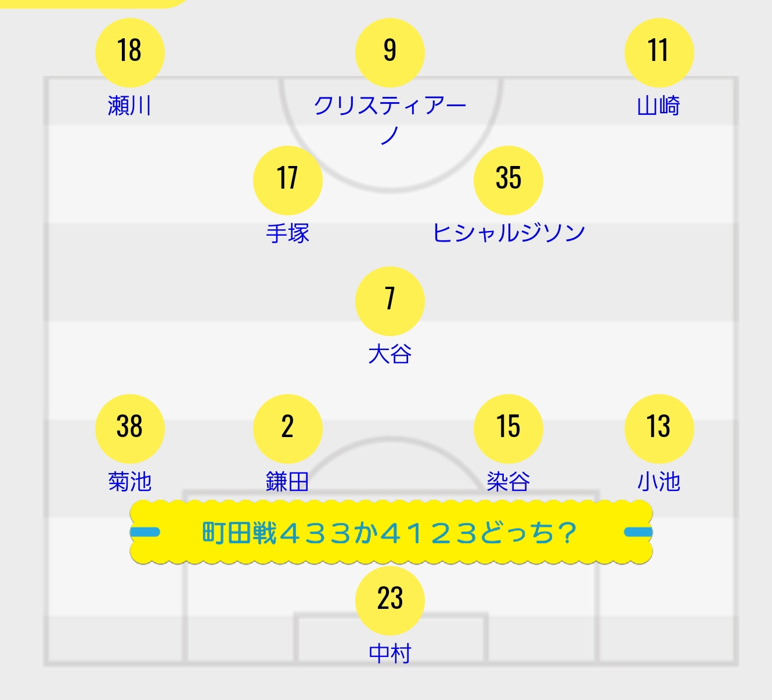Select player number 2 circle
Viewport: 772px width, 700px height.
(x=288, y=429)
